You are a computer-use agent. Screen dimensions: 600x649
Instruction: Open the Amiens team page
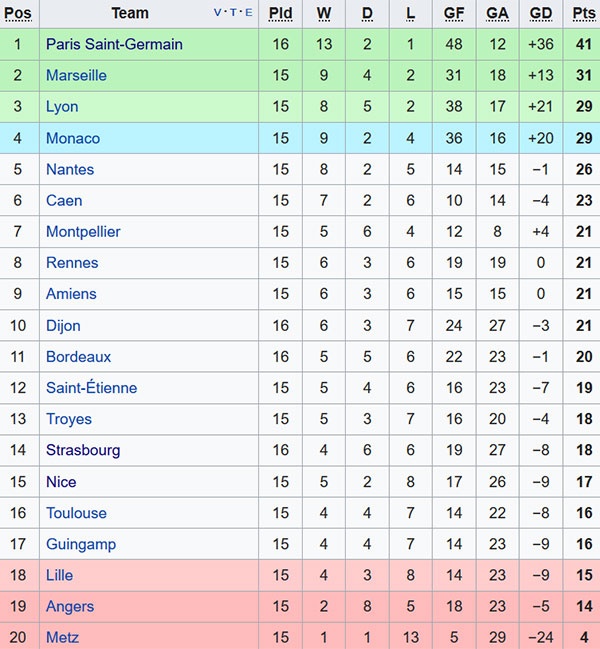pos(71,294)
